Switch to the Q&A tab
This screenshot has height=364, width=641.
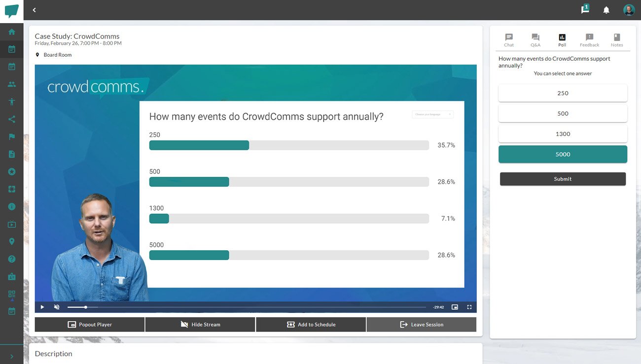click(535, 40)
